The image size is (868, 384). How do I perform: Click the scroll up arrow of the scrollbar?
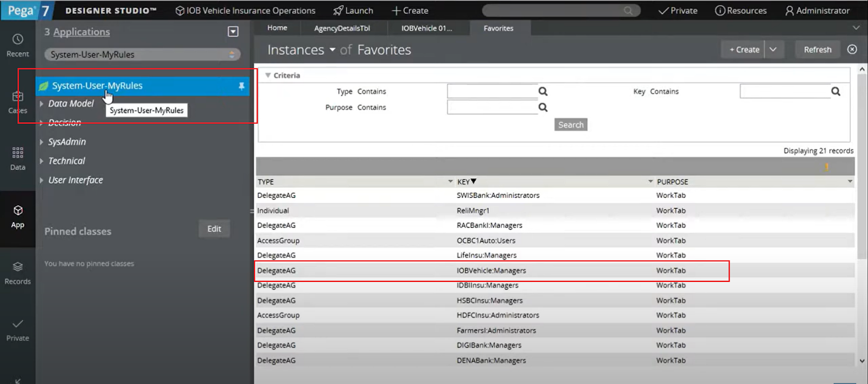862,70
